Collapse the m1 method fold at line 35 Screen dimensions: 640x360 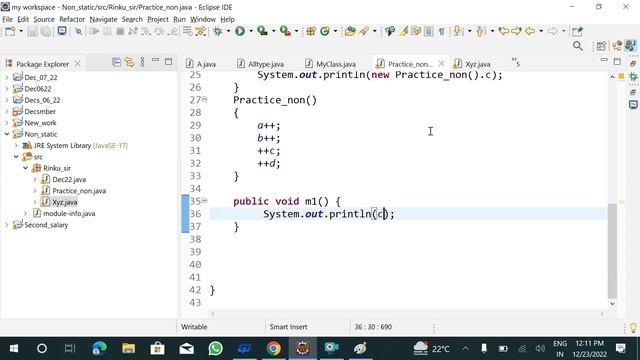click(204, 200)
